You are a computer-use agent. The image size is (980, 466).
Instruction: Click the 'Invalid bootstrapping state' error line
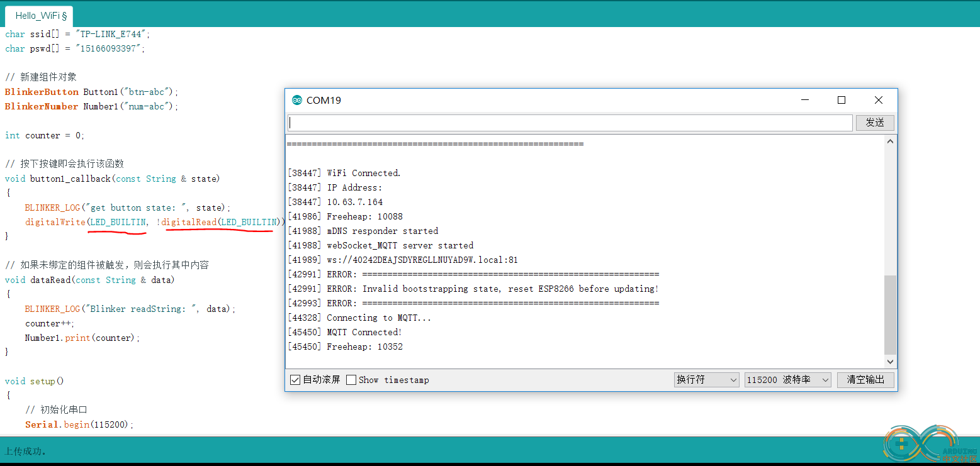coord(473,289)
